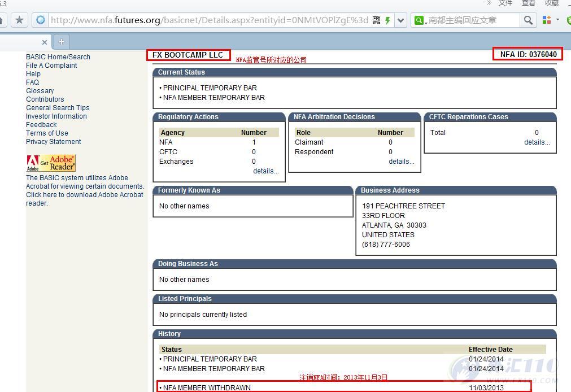Open Terms of Use link
Viewport: 571px width, 392px height.
[x=47, y=133]
